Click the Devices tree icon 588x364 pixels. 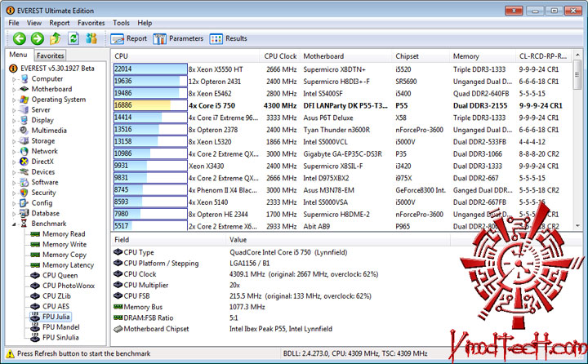(x=24, y=171)
